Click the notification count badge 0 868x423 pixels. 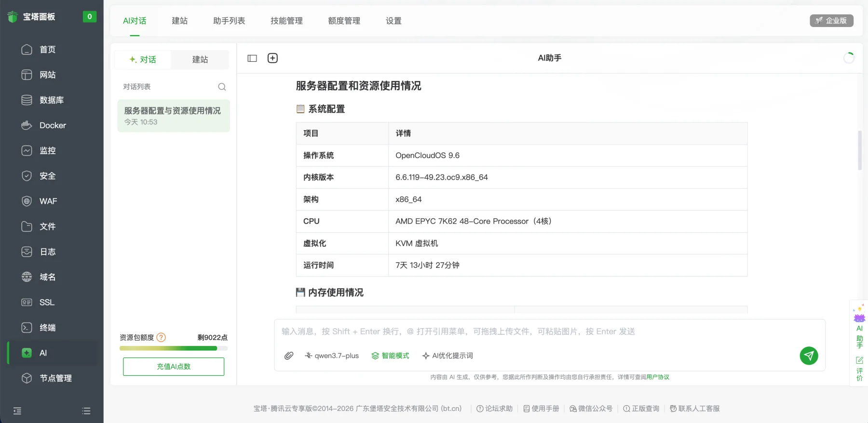(x=89, y=16)
